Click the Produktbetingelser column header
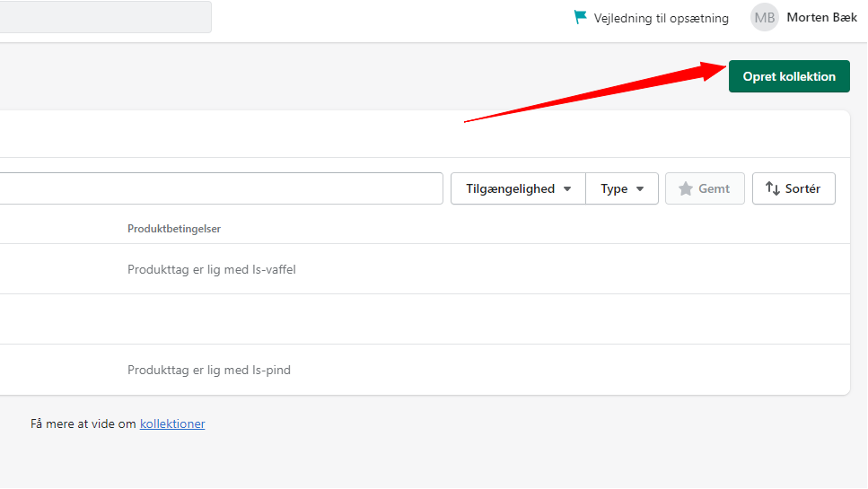Viewport: 868px width, 489px height. pyautogui.click(x=174, y=229)
